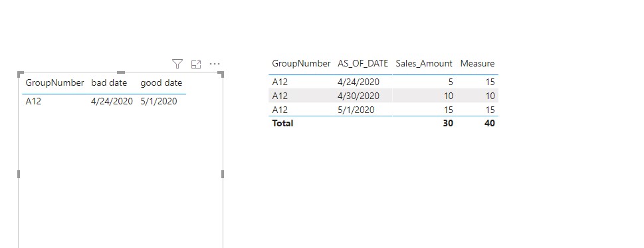Sort by GroupNumber in left table
Viewport: 644px width, 248px height.
click(x=54, y=83)
